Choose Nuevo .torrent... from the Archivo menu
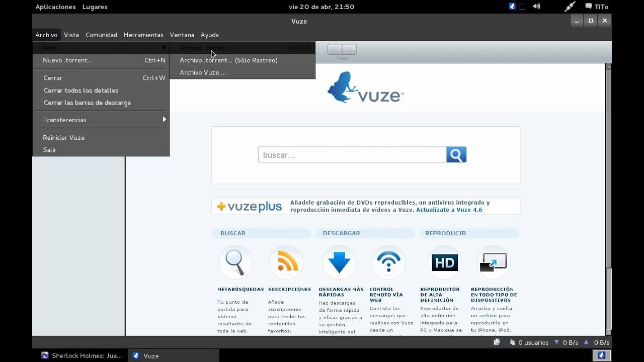The width and height of the screenshot is (644, 362). click(101, 60)
